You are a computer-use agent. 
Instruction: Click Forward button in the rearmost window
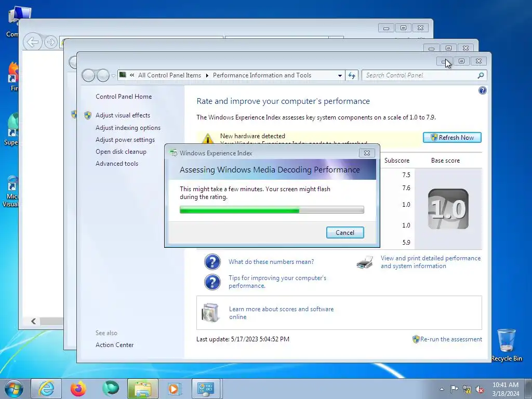pyautogui.click(x=51, y=42)
